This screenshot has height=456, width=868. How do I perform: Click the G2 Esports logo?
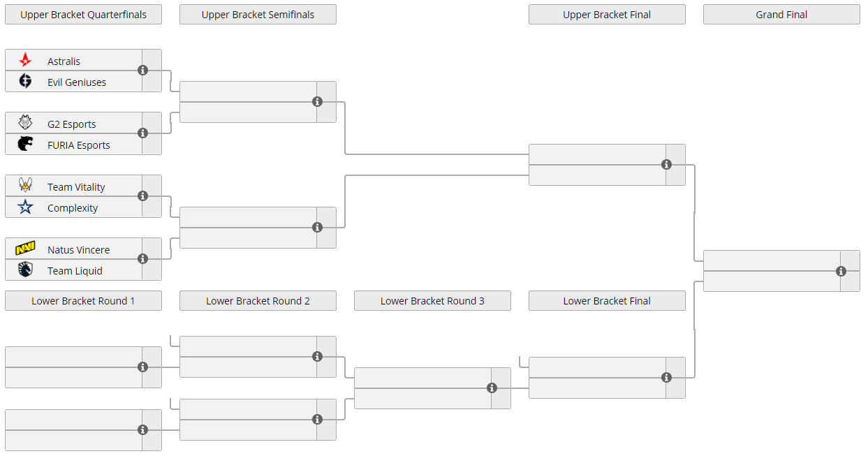point(26,124)
